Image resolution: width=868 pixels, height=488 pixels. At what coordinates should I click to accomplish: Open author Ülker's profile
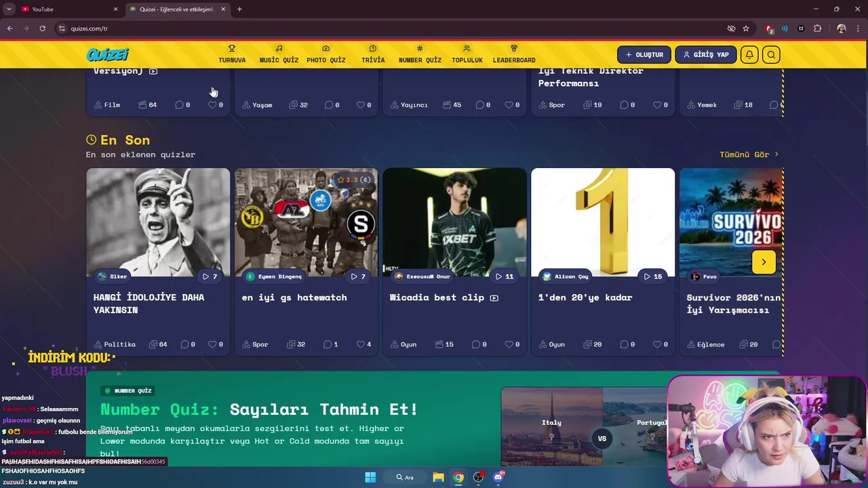point(113,277)
